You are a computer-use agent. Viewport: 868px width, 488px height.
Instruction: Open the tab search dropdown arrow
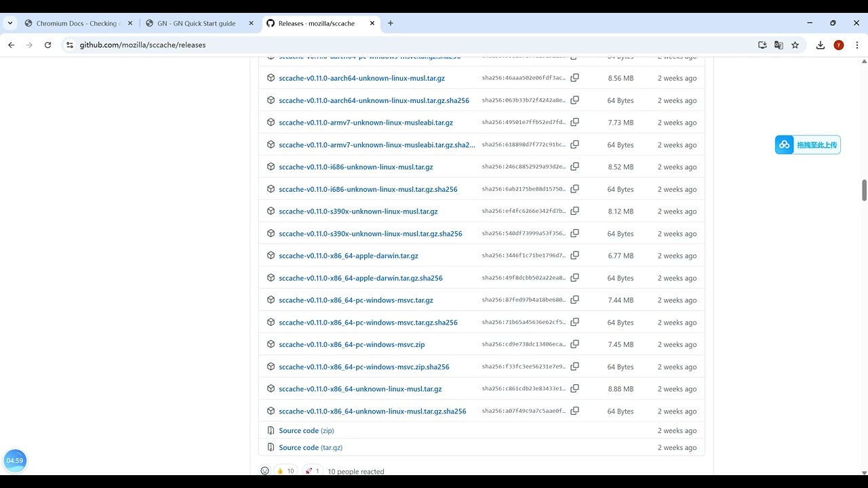tap(9, 23)
